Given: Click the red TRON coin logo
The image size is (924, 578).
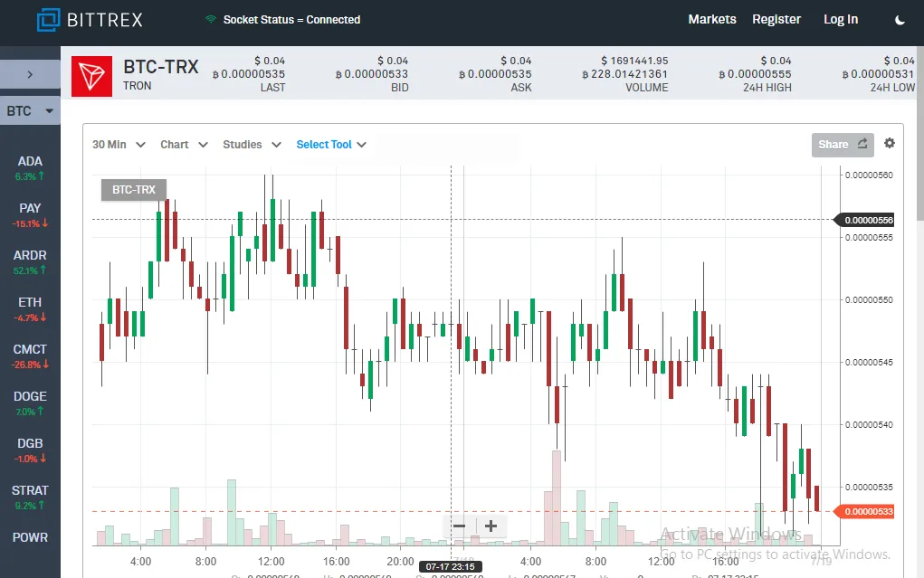Looking at the screenshot, I should [92, 76].
